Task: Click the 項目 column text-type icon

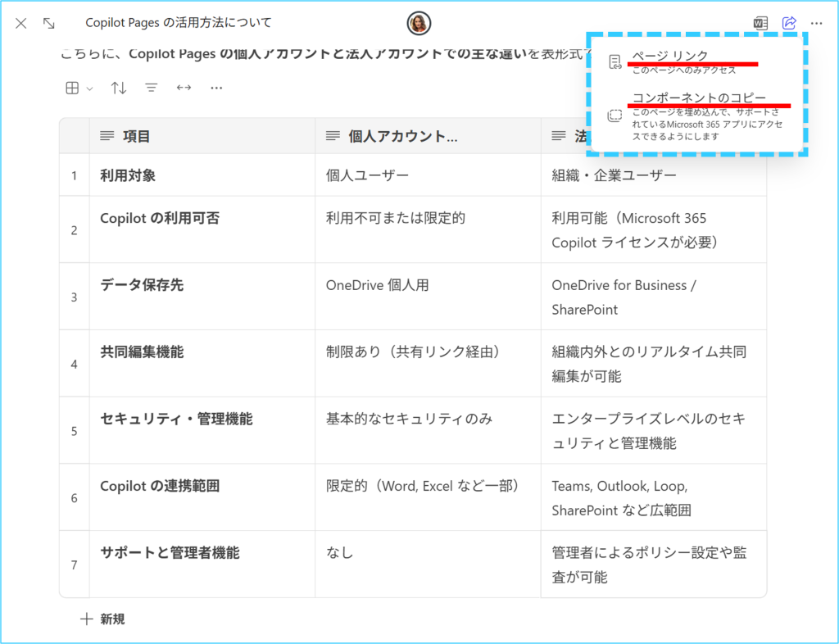Action: pyautogui.click(x=107, y=136)
